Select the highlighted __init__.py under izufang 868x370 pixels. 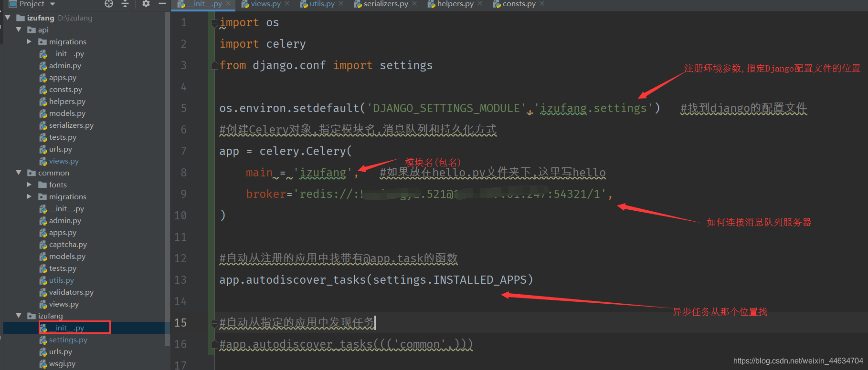coord(66,328)
